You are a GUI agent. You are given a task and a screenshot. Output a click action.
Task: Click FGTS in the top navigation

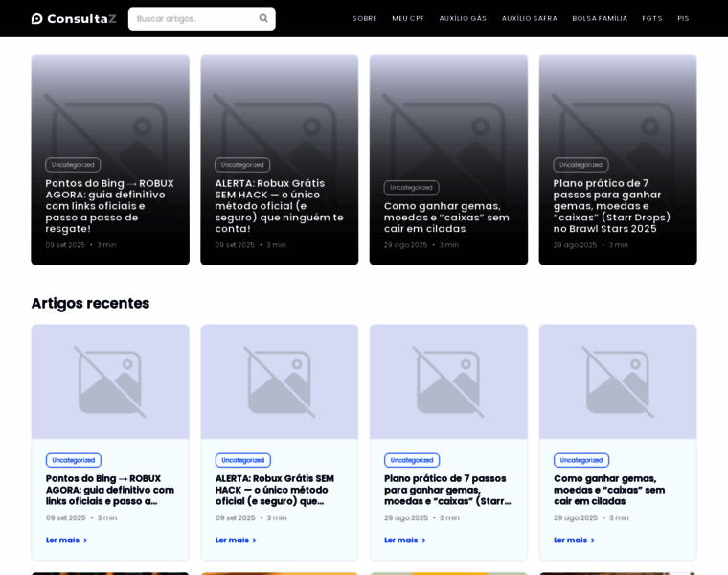[x=652, y=18]
